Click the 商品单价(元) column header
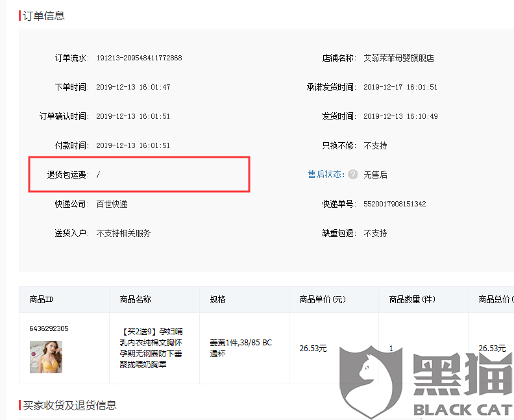 tap(323, 299)
